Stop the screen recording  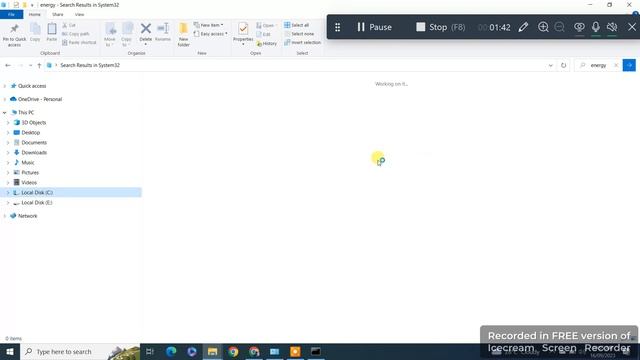[440, 27]
